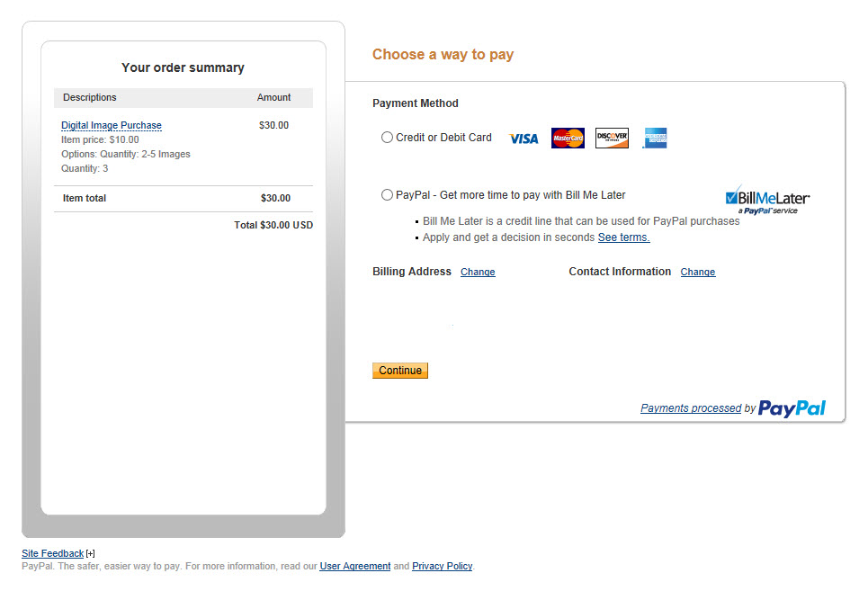
Task: Open the Privacy Policy link
Action: click(443, 566)
